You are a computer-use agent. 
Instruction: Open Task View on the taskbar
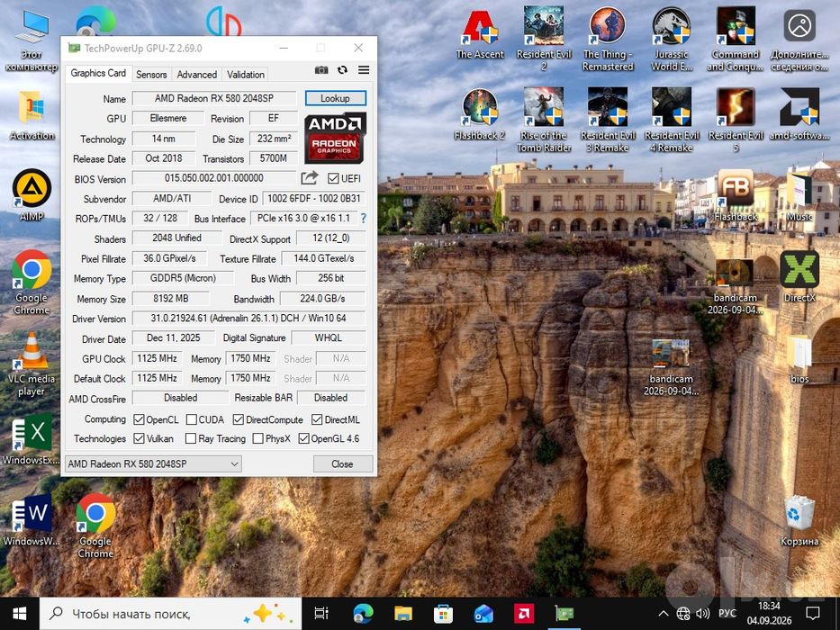321,614
